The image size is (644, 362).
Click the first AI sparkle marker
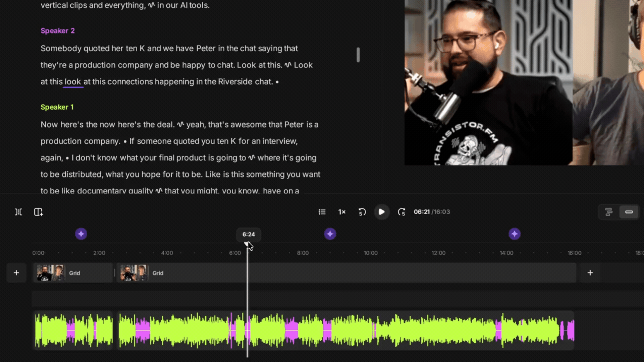tap(81, 234)
